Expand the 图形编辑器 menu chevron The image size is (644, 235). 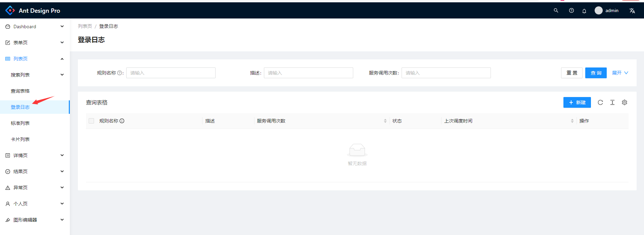coord(62,220)
